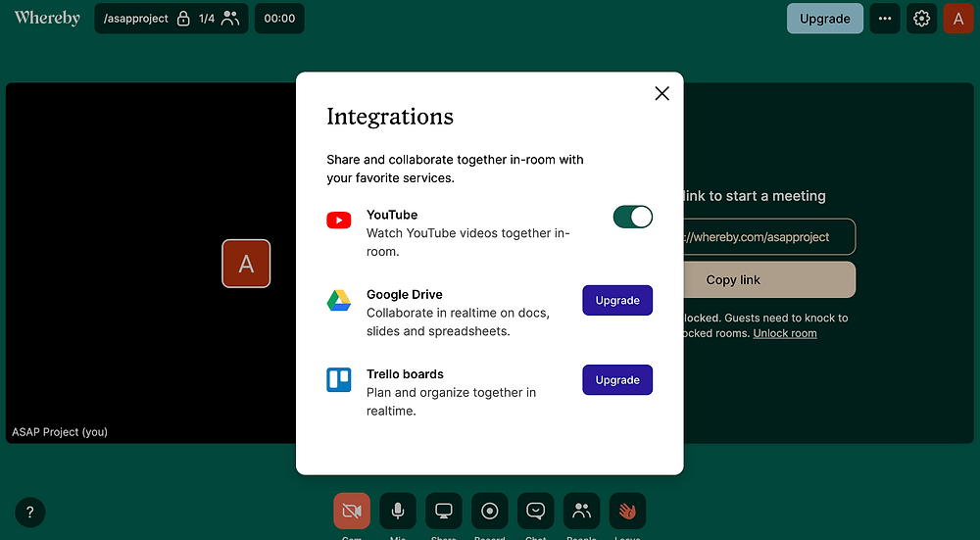Click the Trello boards title text
Viewport: 980px width, 540px height.
tap(405, 374)
